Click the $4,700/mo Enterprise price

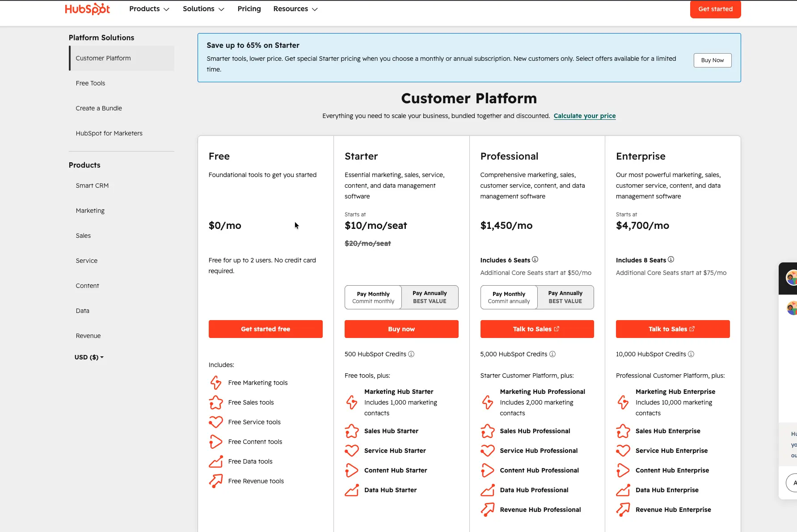[642, 225]
